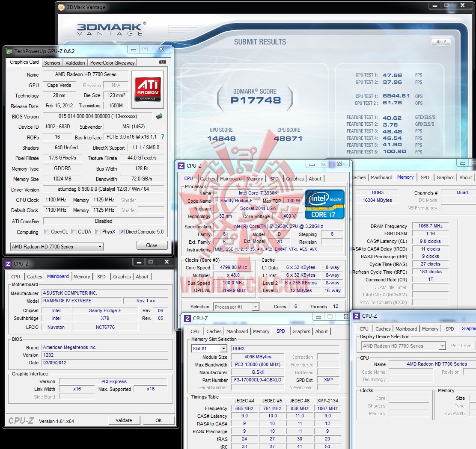This screenshot has height=449, width=476.
Task: Click the ATI Radeon logo in GPU-Z
Action: tap(148, 89)
